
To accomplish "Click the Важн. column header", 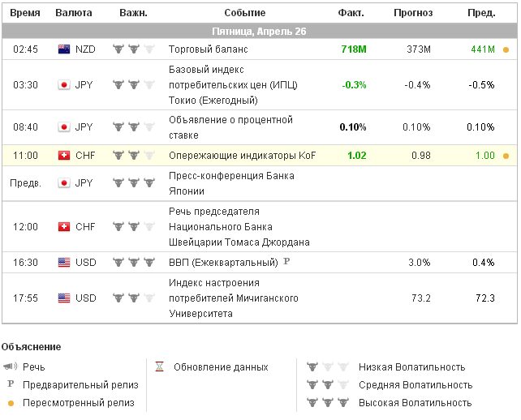I will click(133, 13).
